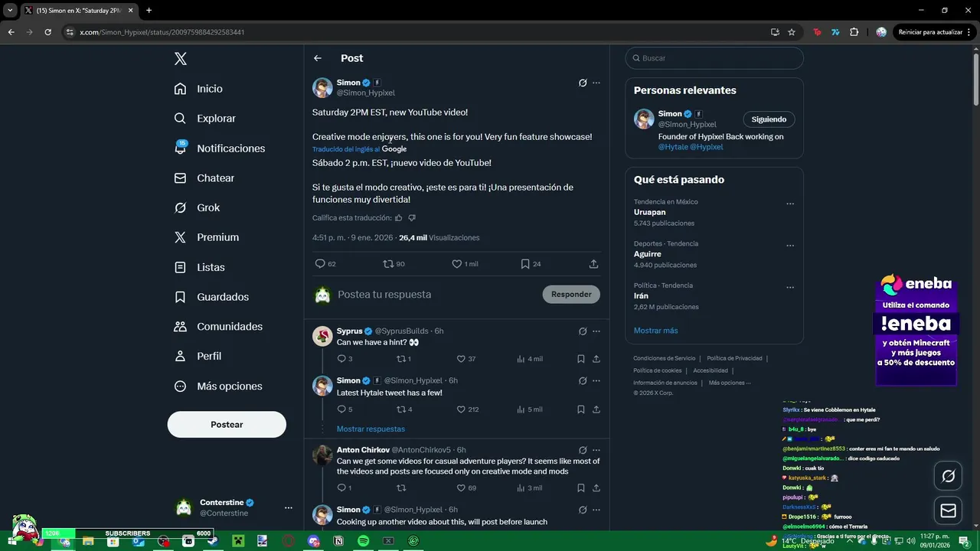Image resolution: width=980 pixels, height=551 pixels.
Task: Rate translation with thumbs up
Action: click(399, 218)
